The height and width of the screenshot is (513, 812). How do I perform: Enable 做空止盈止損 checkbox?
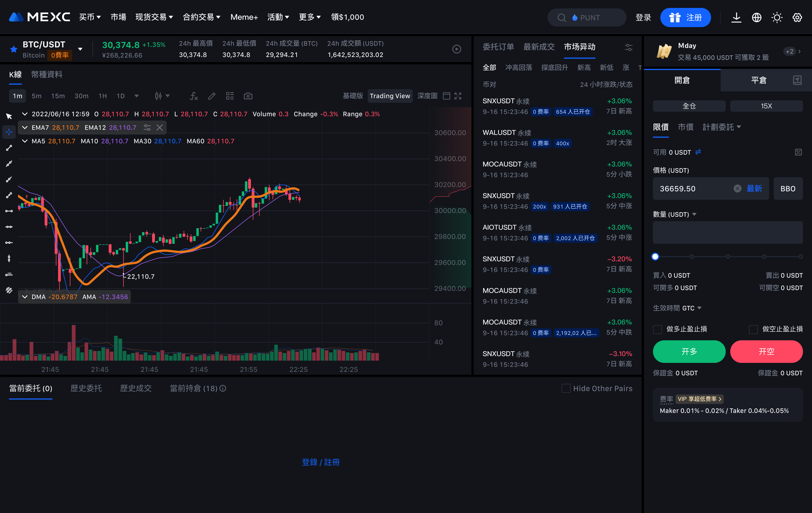pyautogui.click(x=753, y=329)
